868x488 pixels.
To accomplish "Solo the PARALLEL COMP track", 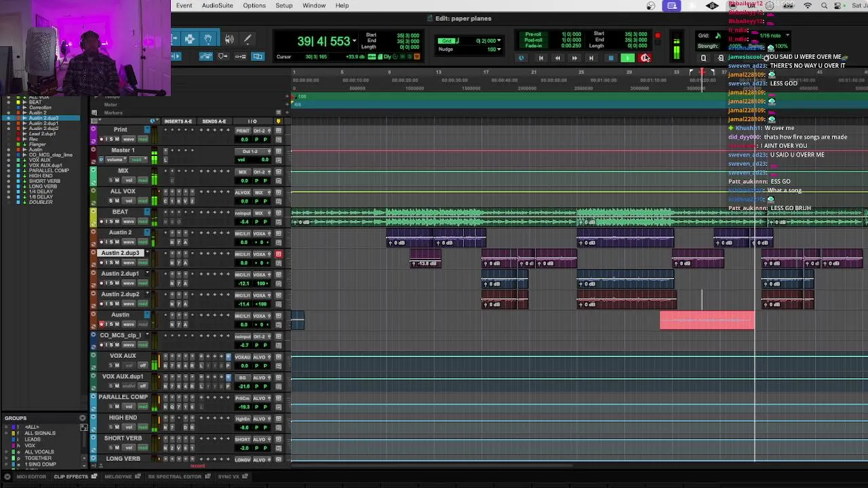I will (111, 407).
